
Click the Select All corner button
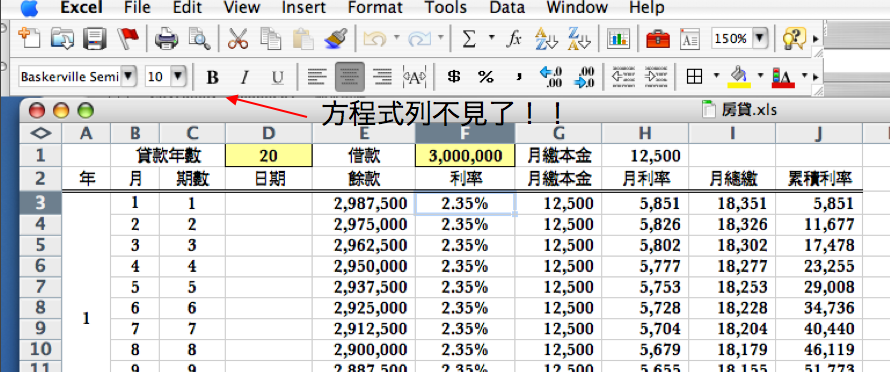tap(40, 133)
